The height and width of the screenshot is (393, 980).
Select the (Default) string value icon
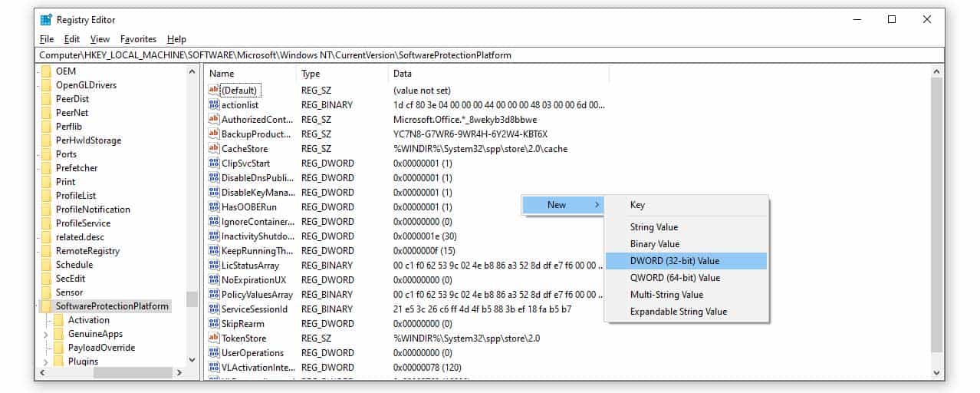tap(214, 90)
